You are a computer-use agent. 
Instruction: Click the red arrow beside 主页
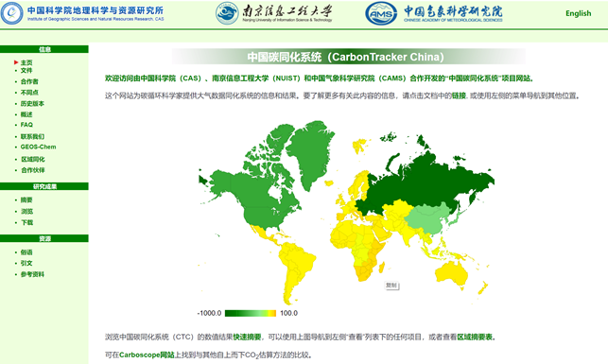point(16,62)
